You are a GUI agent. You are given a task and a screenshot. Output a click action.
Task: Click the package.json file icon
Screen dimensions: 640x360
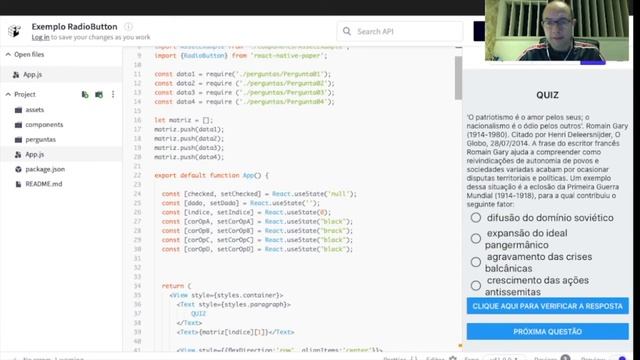[x=18, y=169]
